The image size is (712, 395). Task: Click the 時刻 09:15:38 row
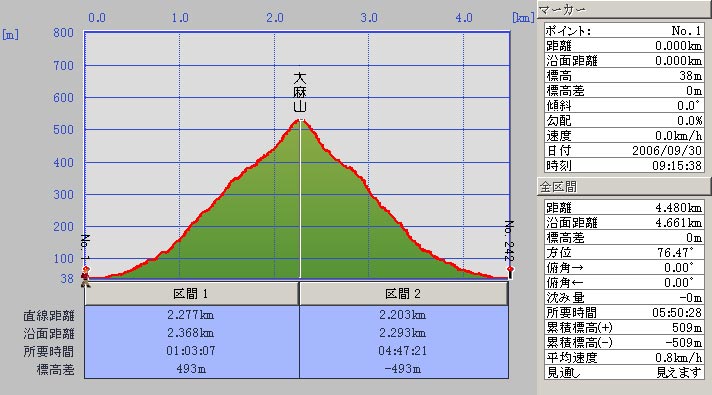tap(624, 166)
